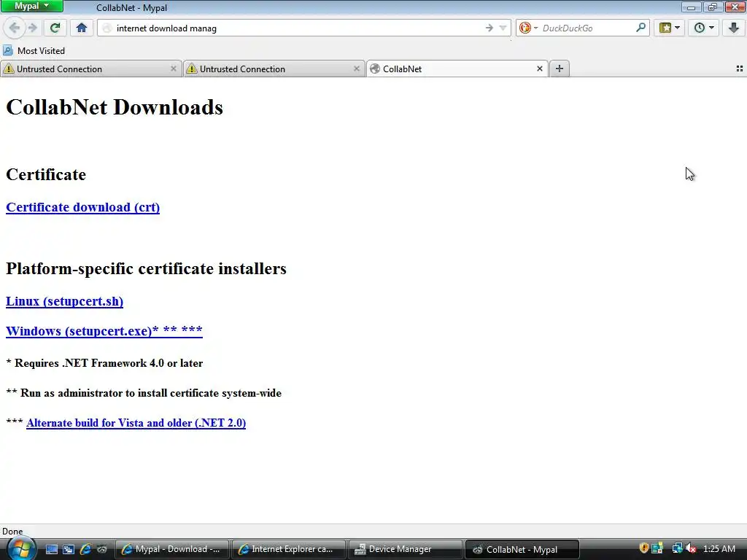The image size is (747, 560).
Task: Open the Linux (setupcert.sh) link
Action: [x=64, y=301]
